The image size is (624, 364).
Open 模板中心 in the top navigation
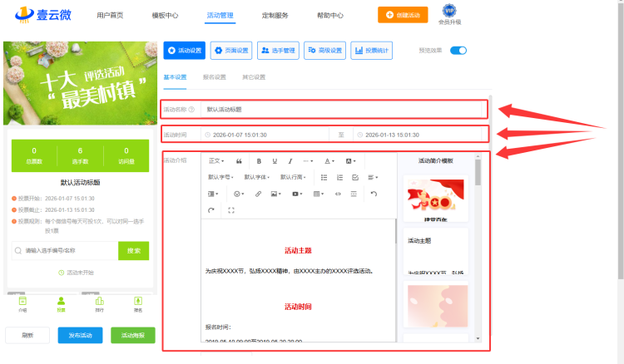pyautogui.click(x=165, y=15)
